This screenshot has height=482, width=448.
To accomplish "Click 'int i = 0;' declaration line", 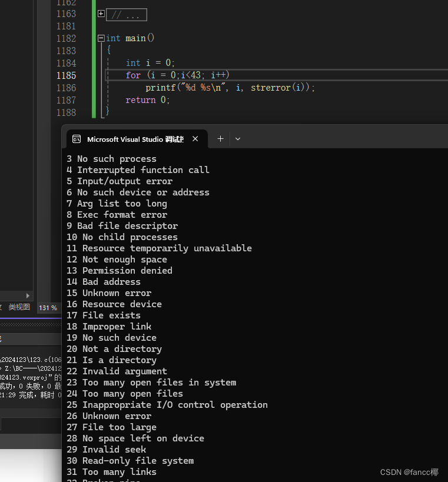I will [150, 63].
